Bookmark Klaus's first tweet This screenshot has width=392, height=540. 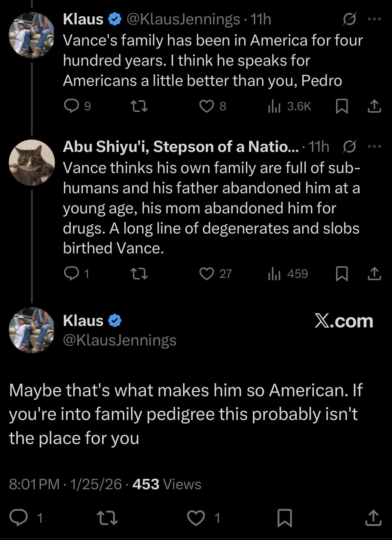[x=342, y=106]
